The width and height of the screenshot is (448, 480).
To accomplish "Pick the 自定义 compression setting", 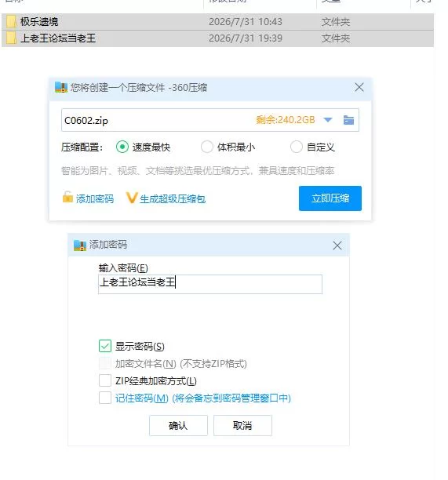I will pyautogui.click(x=296, y=147).
